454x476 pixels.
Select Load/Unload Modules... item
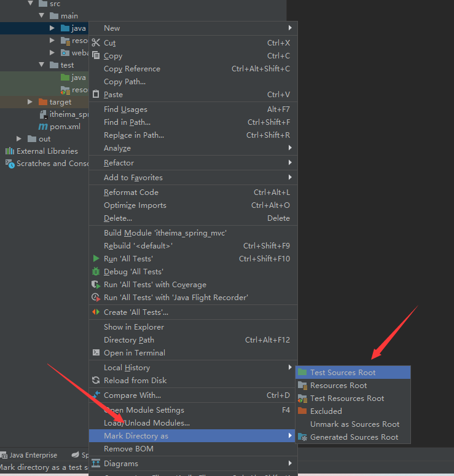coord(193,423)
